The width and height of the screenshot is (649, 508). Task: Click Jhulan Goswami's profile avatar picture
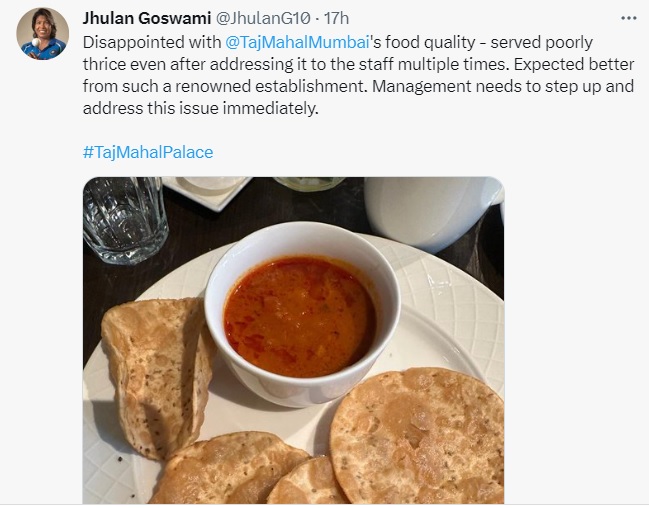[43, 34]
